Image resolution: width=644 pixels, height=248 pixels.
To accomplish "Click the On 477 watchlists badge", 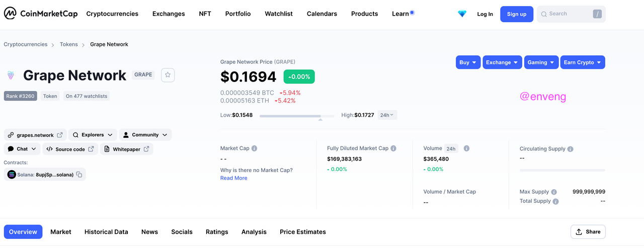I will [87, 96].
